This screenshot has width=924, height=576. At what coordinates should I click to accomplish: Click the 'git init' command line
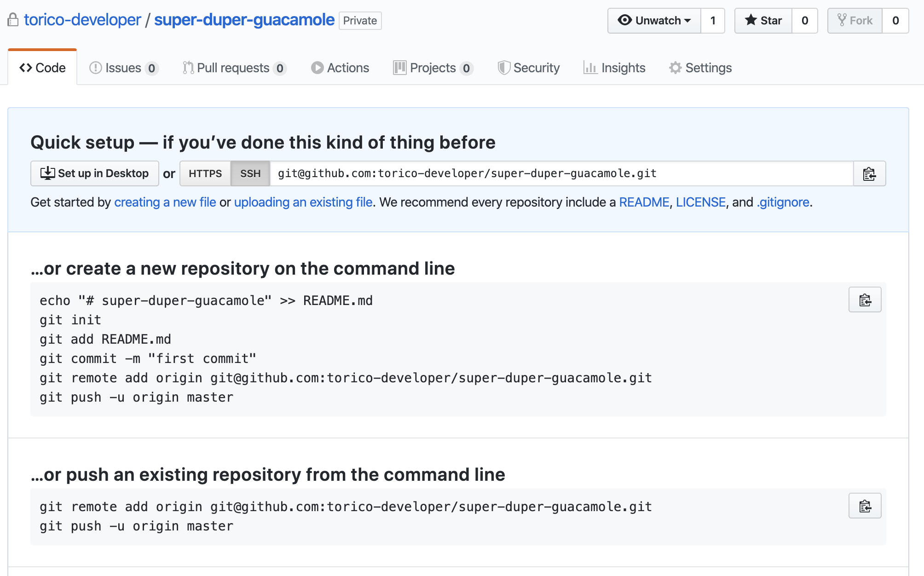(70, 320)
